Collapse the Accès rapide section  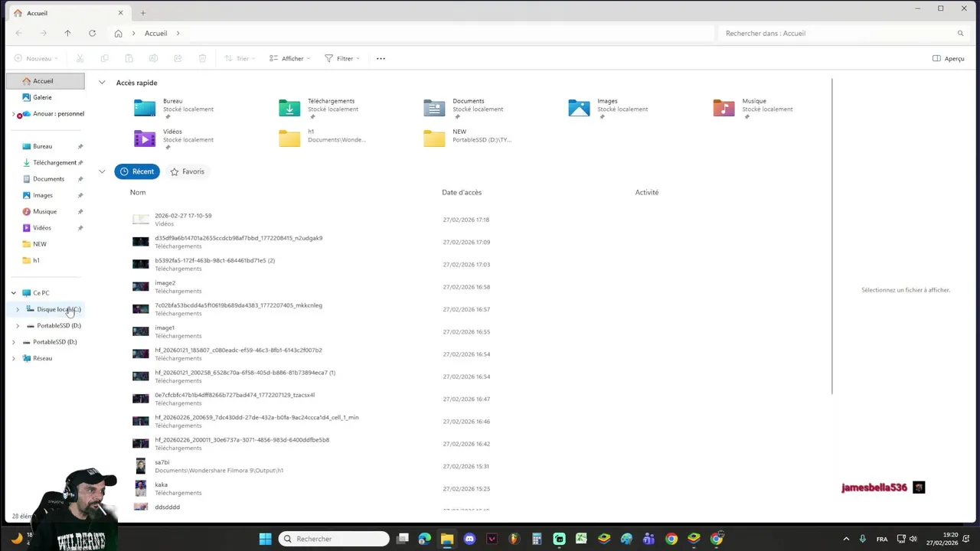pyautogui.click(x=102, y=83)
